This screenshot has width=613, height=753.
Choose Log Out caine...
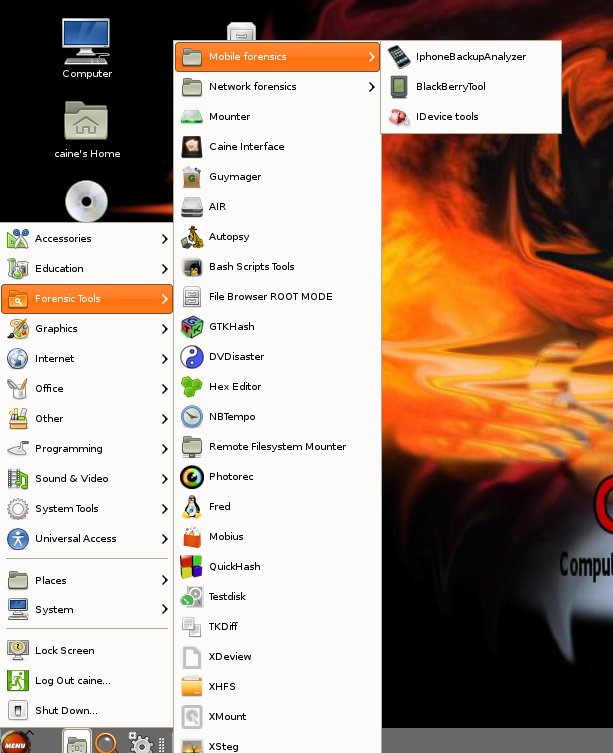[87, 681]
